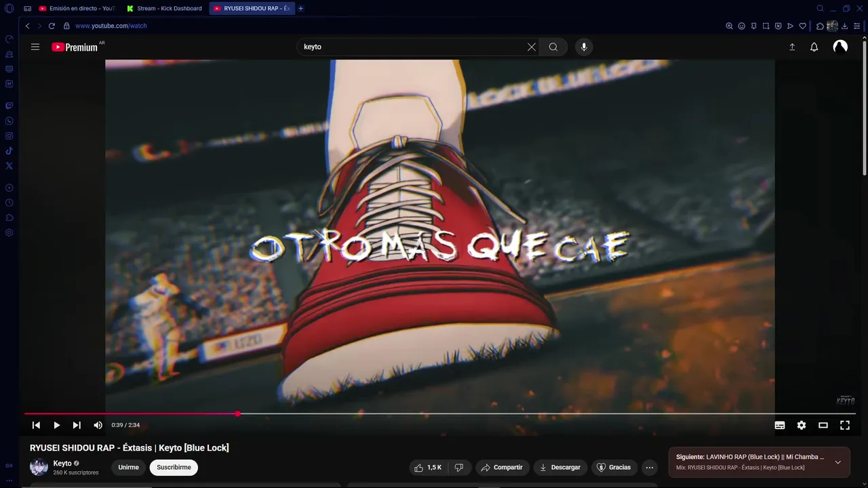This screenshot has width=868, height=488.
Task: Open the ad blocker shield icon
Action: 778,26
